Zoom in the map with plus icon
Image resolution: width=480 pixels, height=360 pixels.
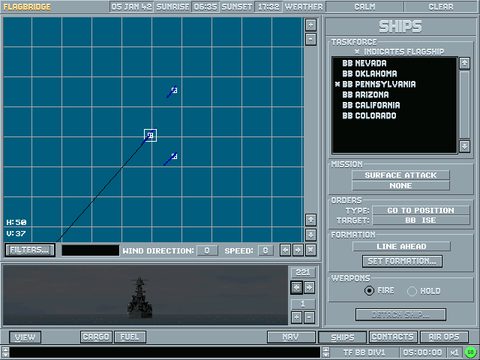pyautogui.click(x=311, y=25)
